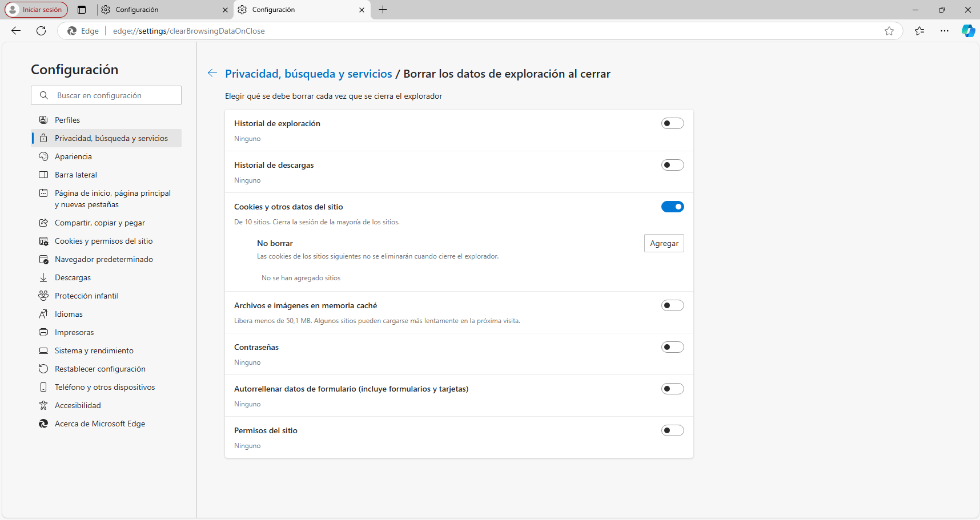Close the first Configuración tab
980x520 pixels.
point(225,10)
